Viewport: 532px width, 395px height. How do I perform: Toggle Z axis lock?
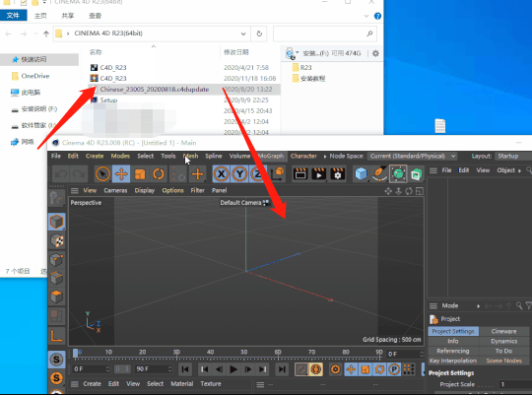(x=257, y=174)
